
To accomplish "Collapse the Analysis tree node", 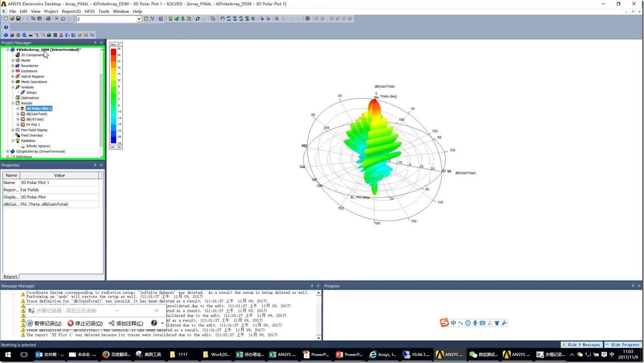I will pyautogui.click(x=13, y=87).
